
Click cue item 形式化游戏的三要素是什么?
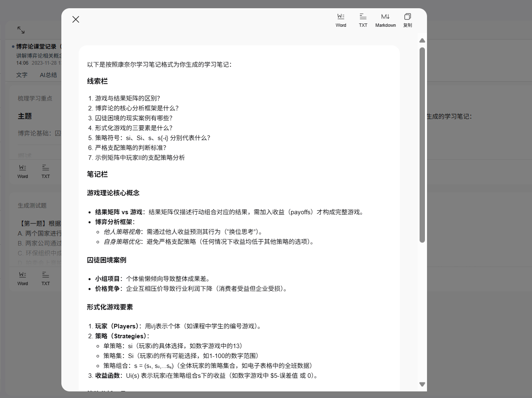coord(134,128)
